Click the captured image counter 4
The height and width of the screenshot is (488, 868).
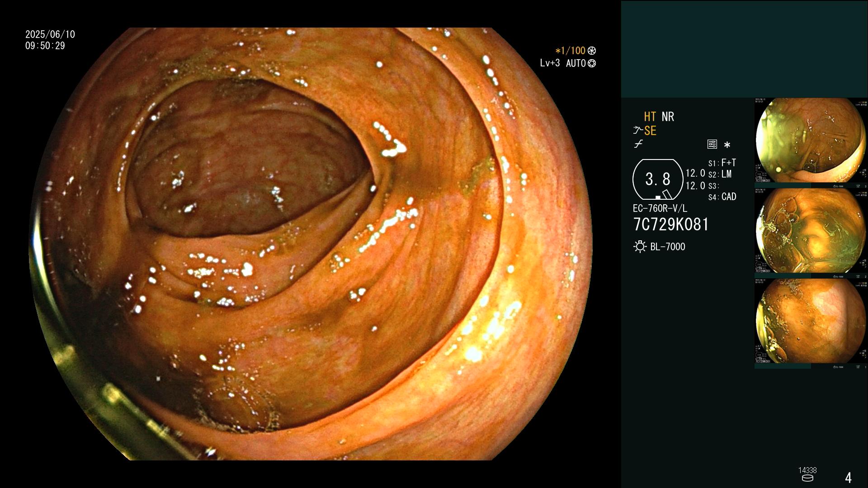pos(849,478)
